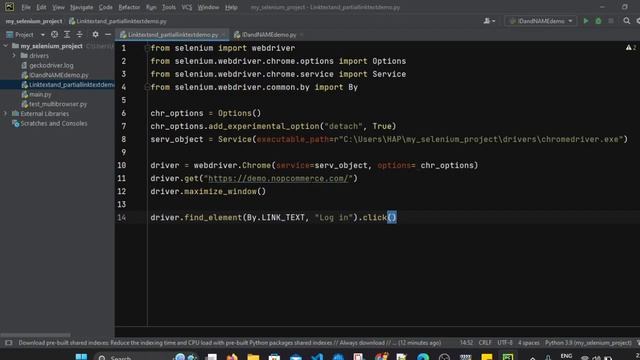Image resolution: width=640 pixels, height=360 pixels.
Task: Open the Refactor menu
Action: [x=129, y=7]
